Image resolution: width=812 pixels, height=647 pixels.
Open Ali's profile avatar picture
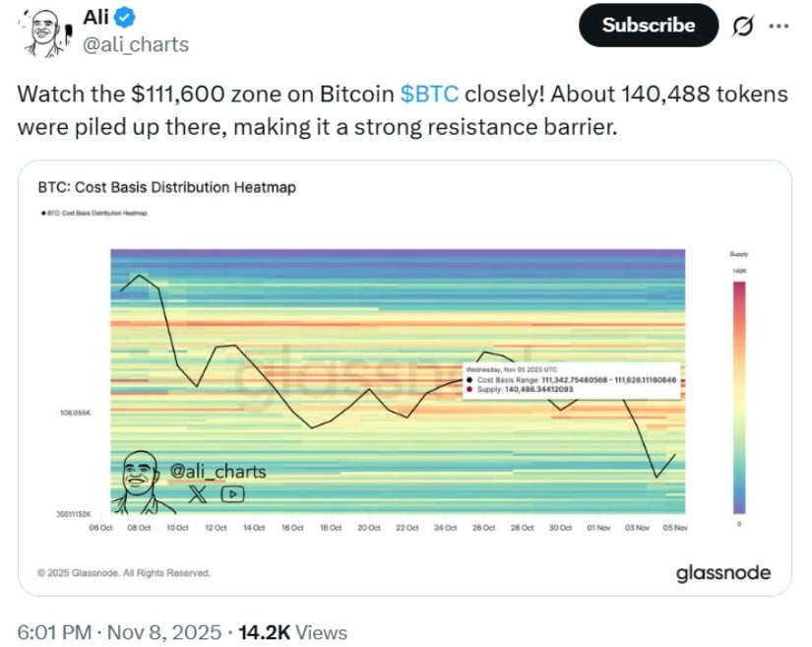[x=40, y=33]
